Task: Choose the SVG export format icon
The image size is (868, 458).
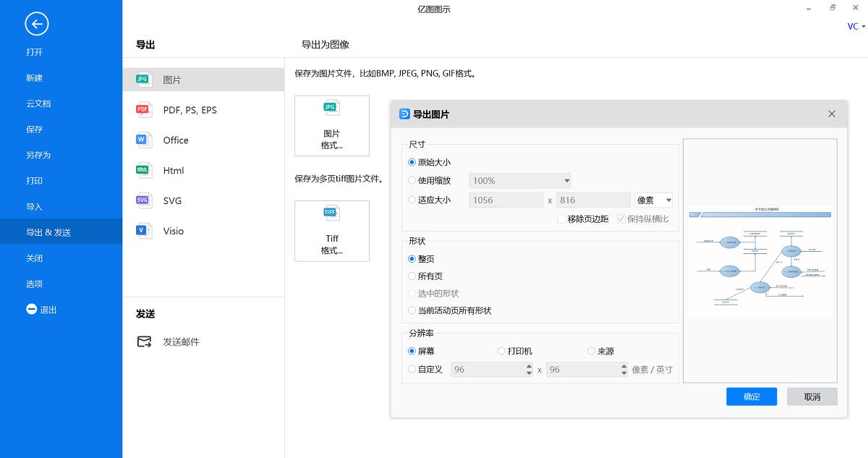Action: pos(142,200)
